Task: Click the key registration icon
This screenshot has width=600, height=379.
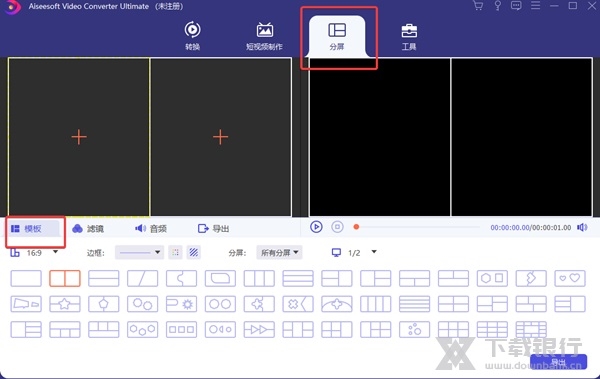Action: (x=497, y=6)
